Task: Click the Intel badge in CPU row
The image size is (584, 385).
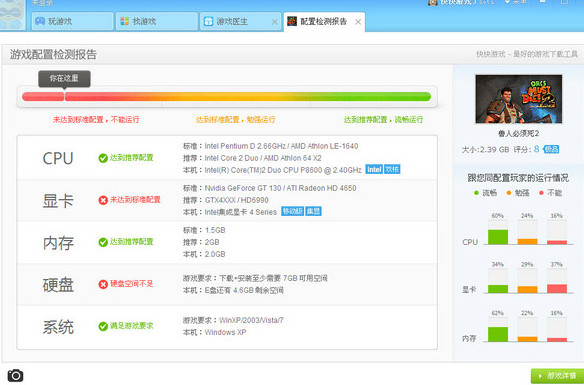Action: (374, 169)
